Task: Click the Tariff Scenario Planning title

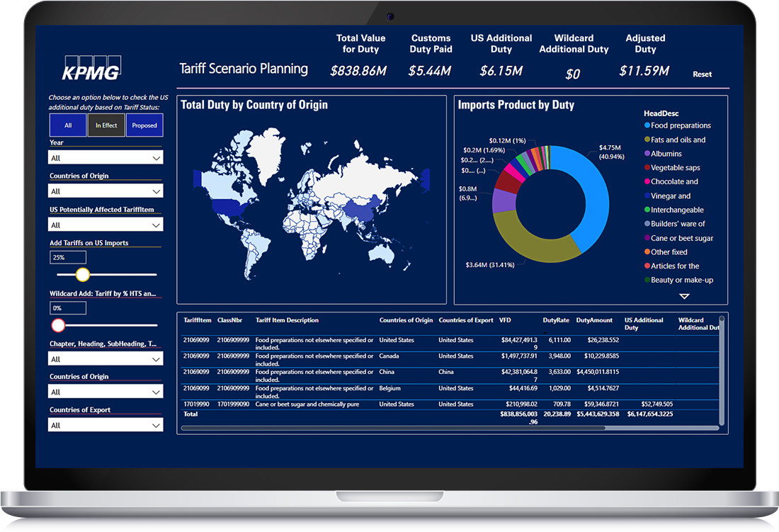Action: 244,69
